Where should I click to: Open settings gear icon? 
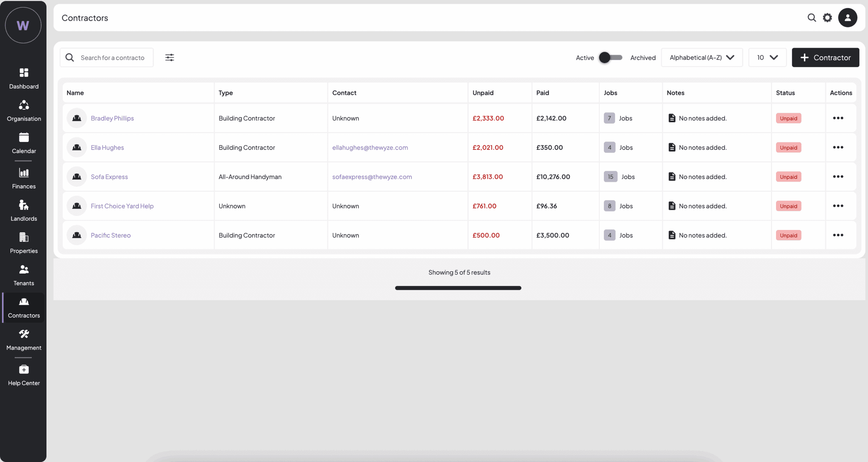tap(827, 18)
